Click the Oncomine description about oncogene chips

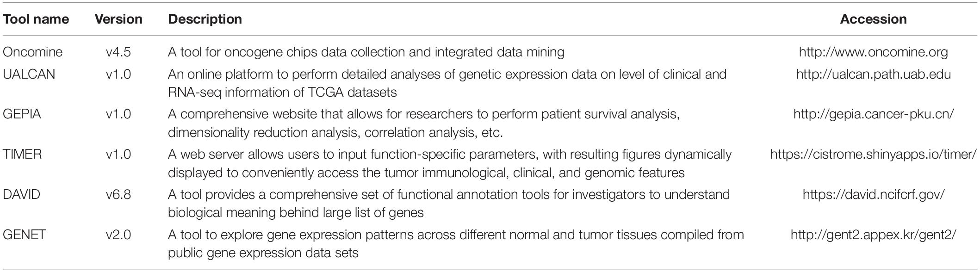(366, 52)
